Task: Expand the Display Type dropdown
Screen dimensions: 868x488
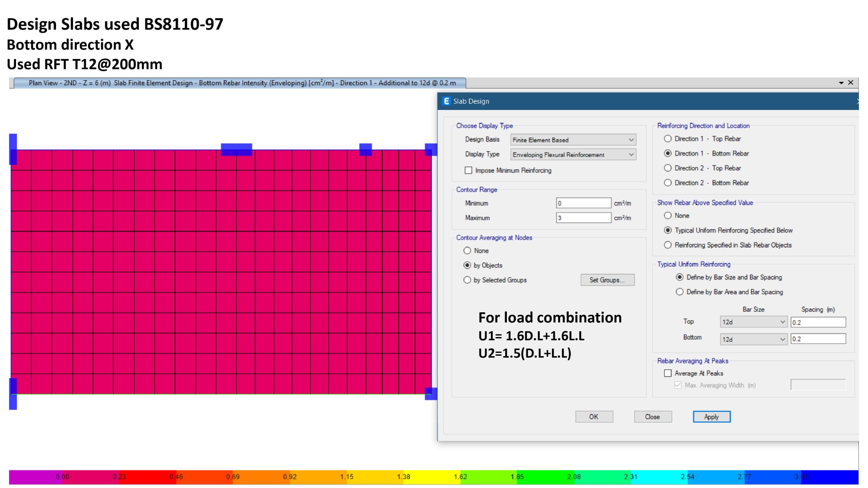Action: click(x=573, y=154)
